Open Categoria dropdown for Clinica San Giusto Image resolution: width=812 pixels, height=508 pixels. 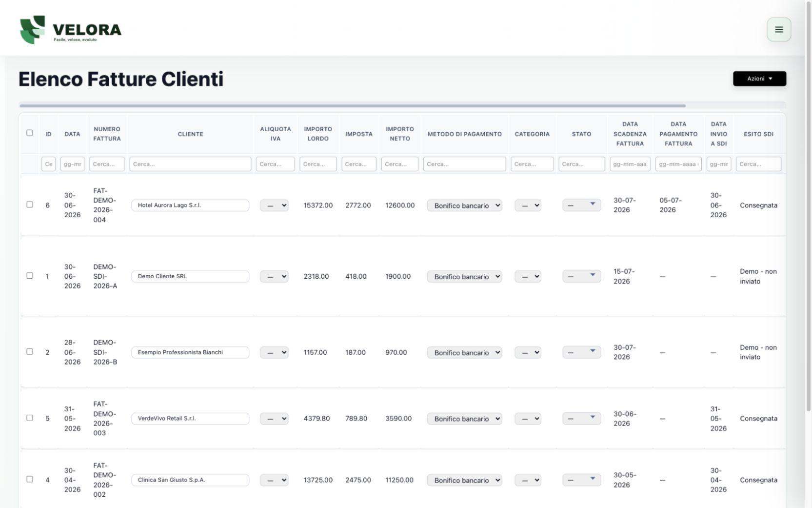pos(528,480)
